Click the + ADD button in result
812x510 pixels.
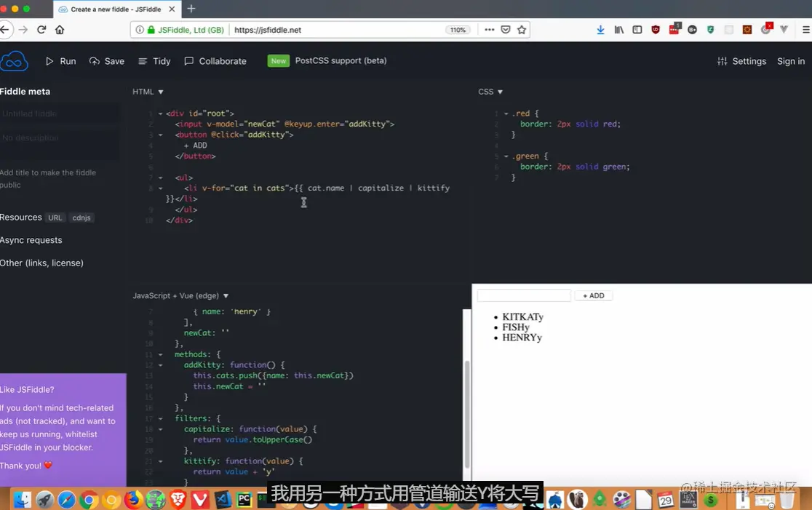(594, 295)
